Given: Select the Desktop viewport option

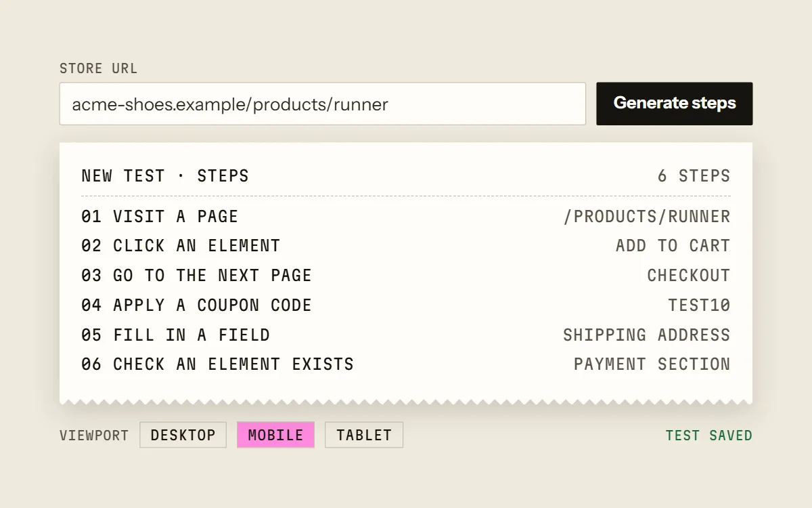Looking at the screenshot, I should coord(183,435).
